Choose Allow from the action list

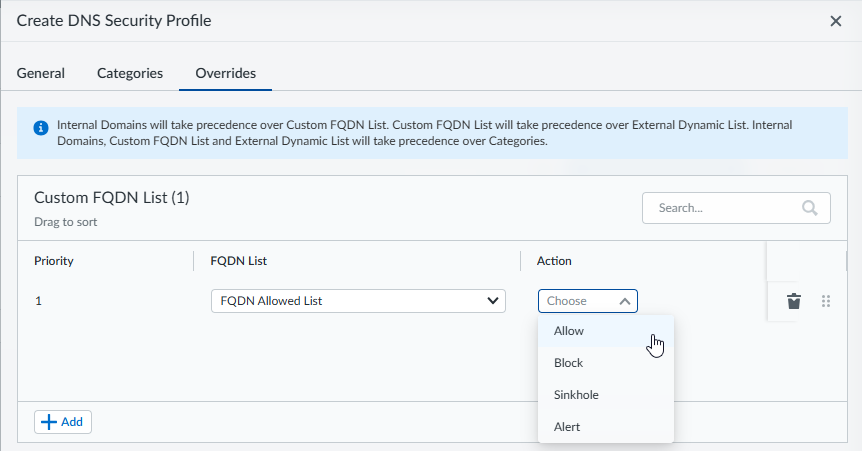(x=569, y=331)
